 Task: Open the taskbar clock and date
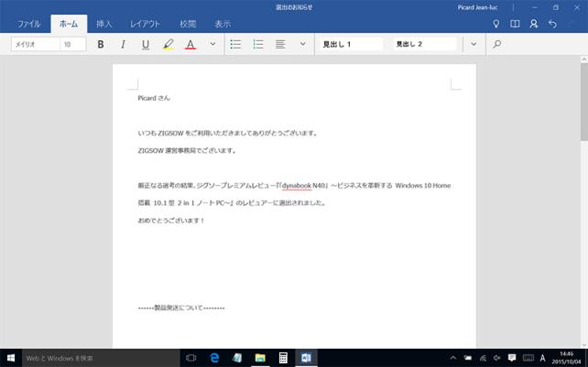[x=567, y=358]
